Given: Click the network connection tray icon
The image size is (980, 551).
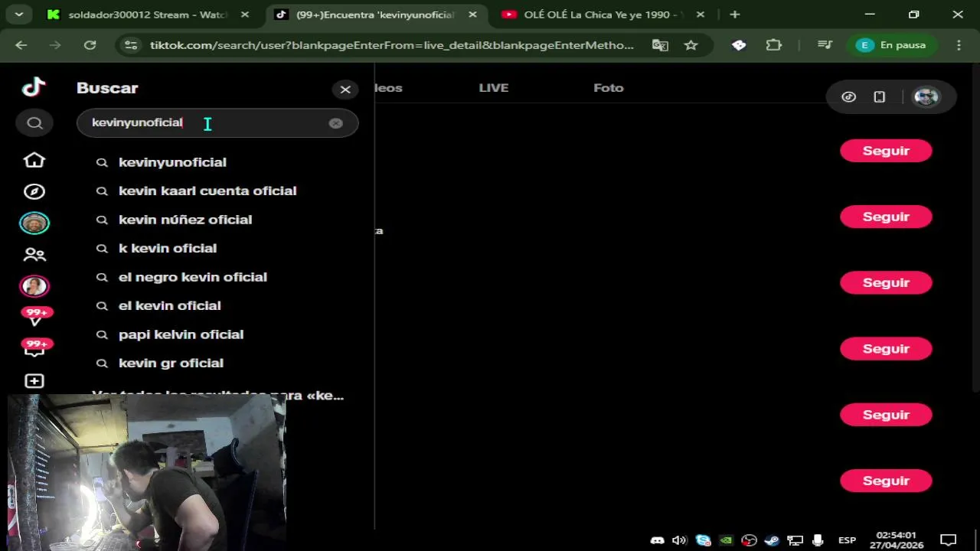Looking at the screenshot, I should 795,540.
